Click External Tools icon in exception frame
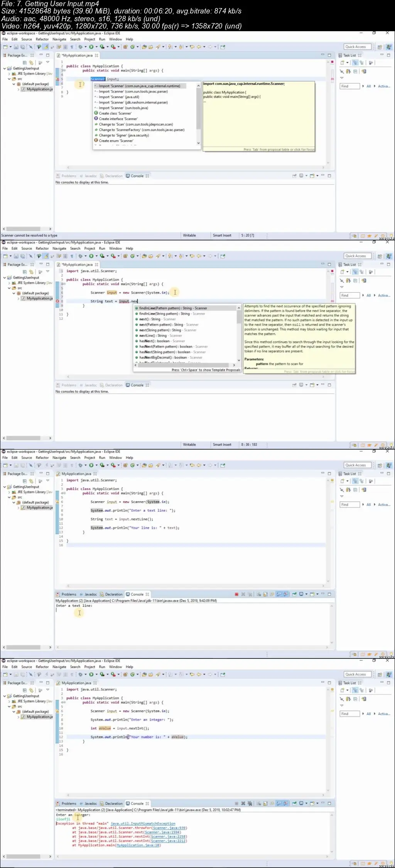395x868 pixels. point(113,675)
